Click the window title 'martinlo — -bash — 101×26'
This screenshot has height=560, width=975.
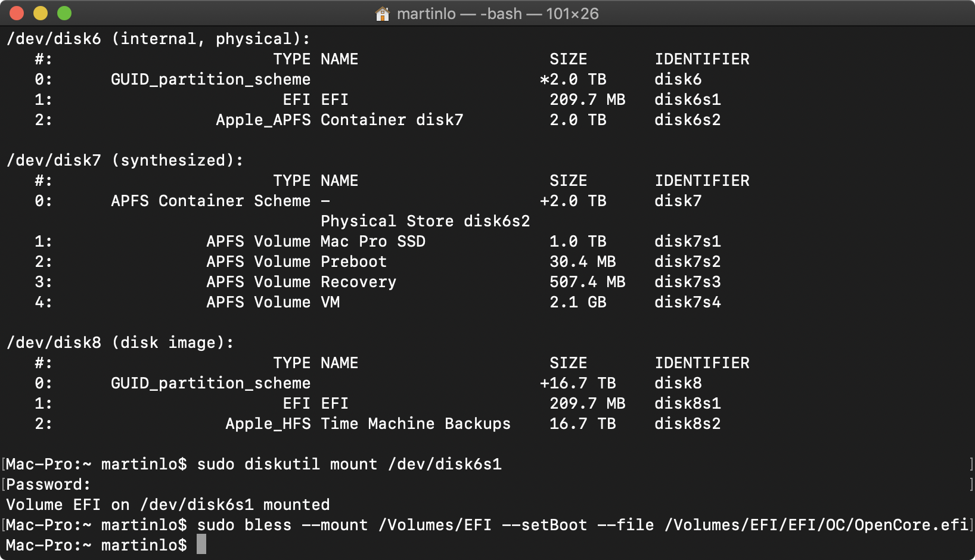(x=498, y=14)
